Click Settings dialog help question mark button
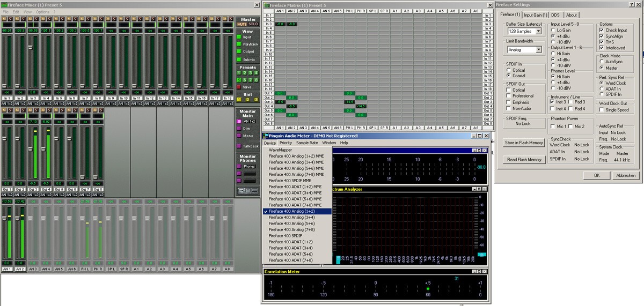The width and height of the screenshot is (644, 306). [x=631, y=4]
